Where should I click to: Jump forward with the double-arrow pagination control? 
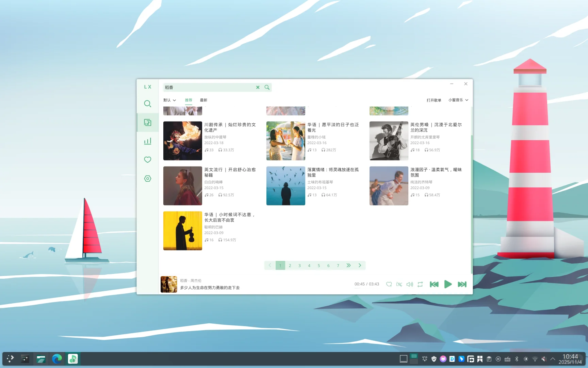pos(348,265)
